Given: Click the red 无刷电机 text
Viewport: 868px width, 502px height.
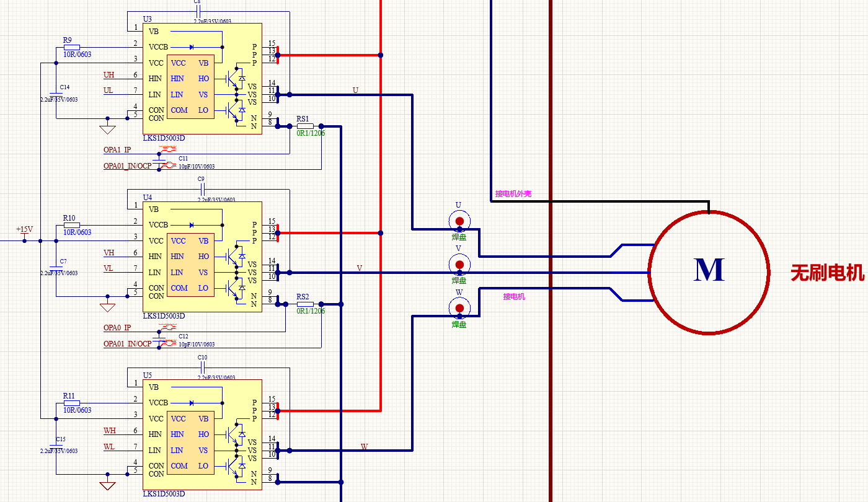Looking at the screenshot, I should pos(826,273).
